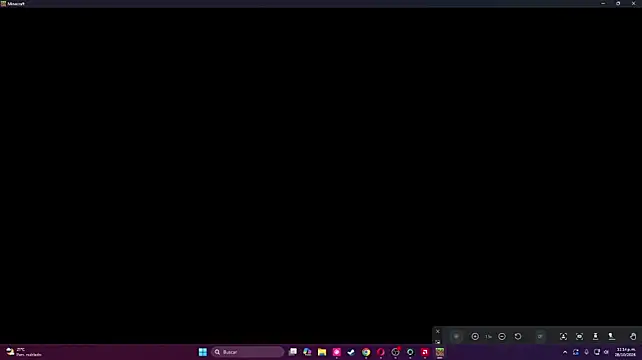
Task: Open Google Chrome from the taskbar
Action: [366, 352]
